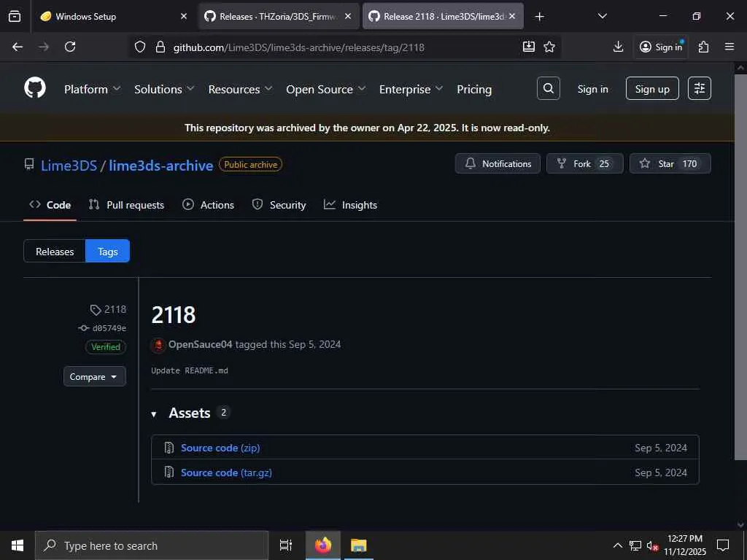This screenshot has width=747, height=560.
Task: Expand the Solutions dropdown menu
Action: 164,89
